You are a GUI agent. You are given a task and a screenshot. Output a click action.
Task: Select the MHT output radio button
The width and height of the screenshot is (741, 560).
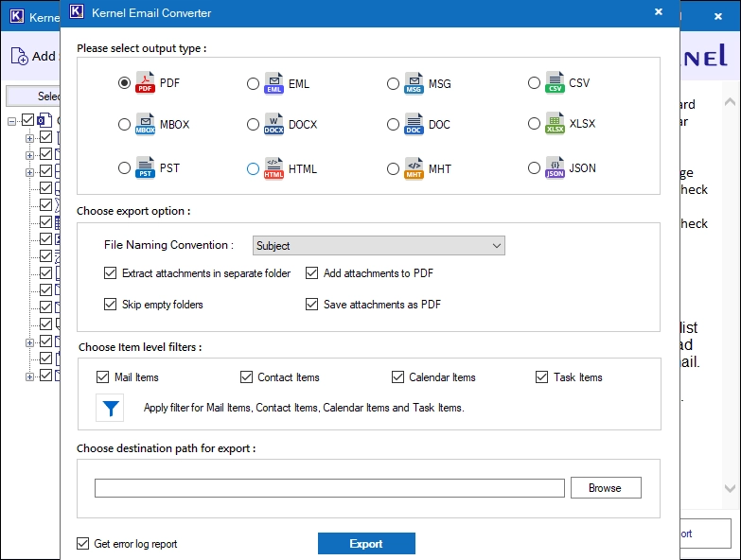393,169
